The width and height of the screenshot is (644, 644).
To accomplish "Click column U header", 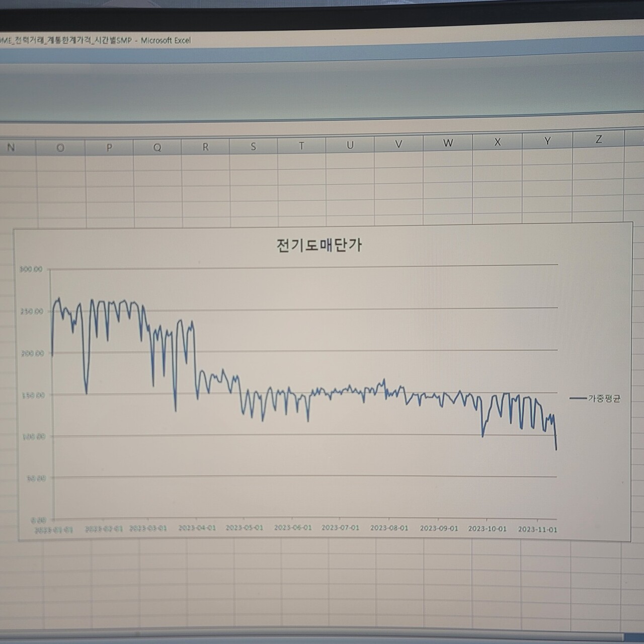I will pyautogui.click(x=350, y=145).
